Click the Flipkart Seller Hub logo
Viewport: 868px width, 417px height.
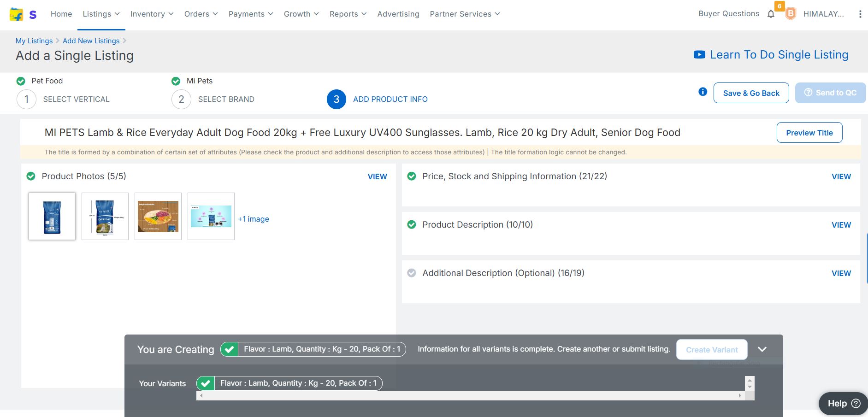[23, 14]
